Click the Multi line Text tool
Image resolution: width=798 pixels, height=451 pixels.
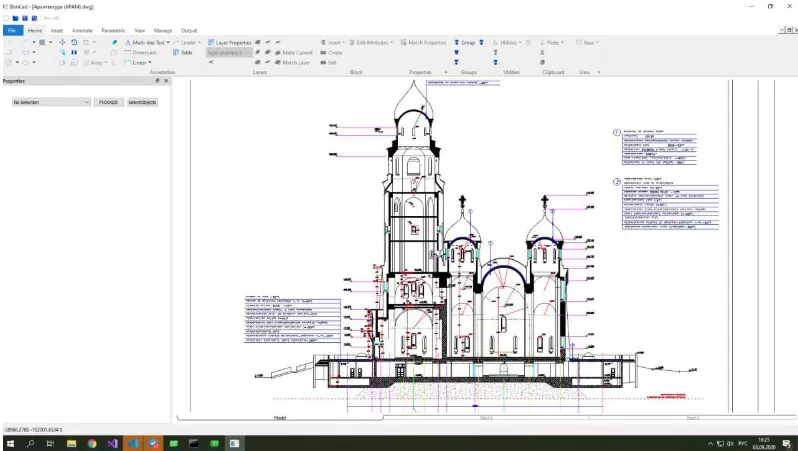point(145,43)
